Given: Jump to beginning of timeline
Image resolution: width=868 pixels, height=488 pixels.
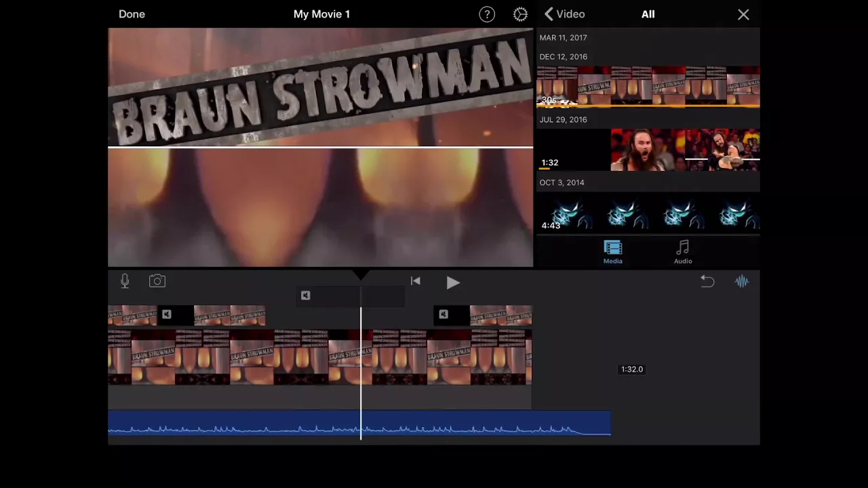Looking at the screenshot, I should click(x=416, y=281).
